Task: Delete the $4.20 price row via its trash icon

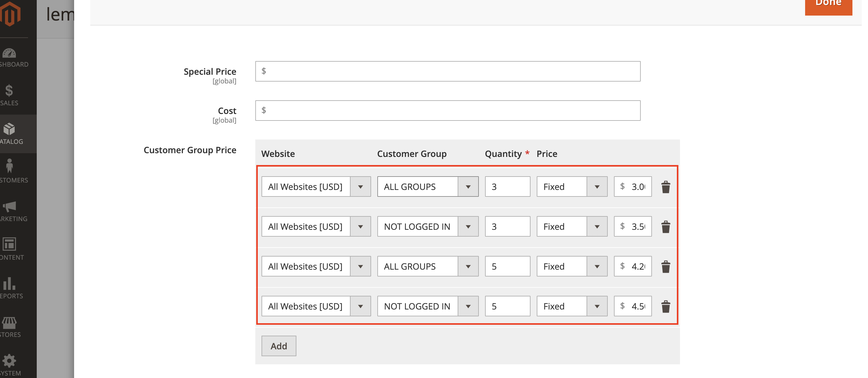Action: coord(666,267)
